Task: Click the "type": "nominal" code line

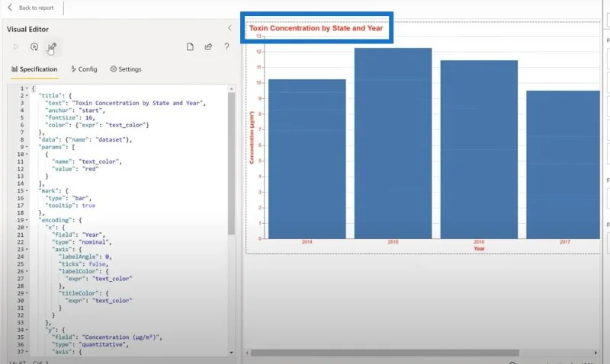Action: 82,242
